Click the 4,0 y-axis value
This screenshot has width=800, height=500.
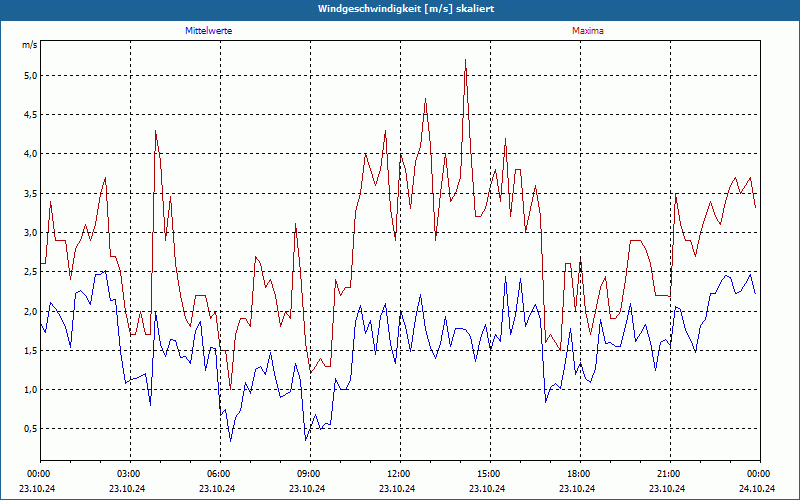point(31,154)
